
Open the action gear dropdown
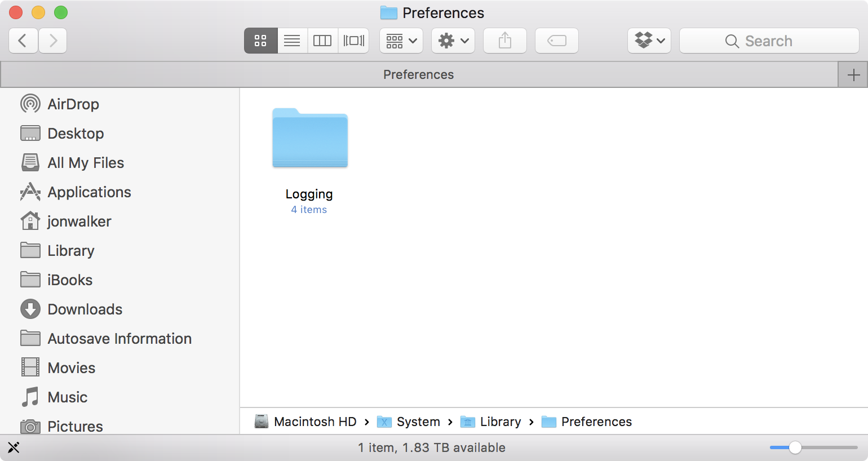(x=453, y=40)
